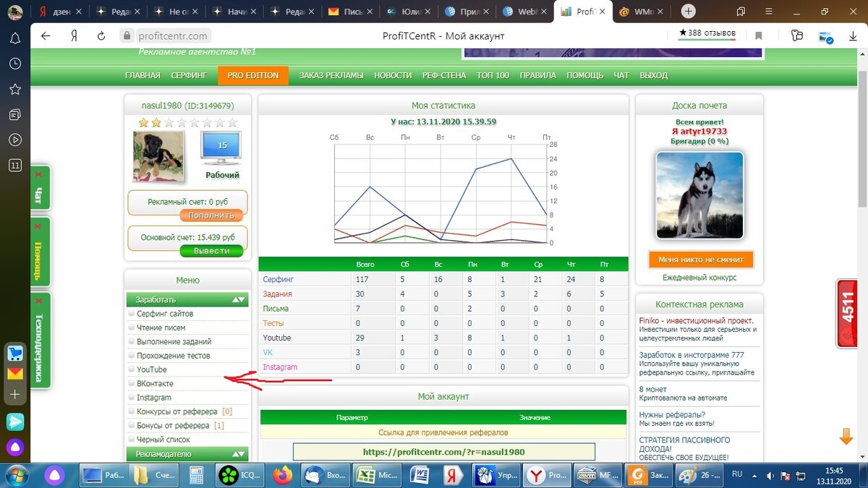
Task: Open ВКонтакте menu link
Action: [155, 383]
